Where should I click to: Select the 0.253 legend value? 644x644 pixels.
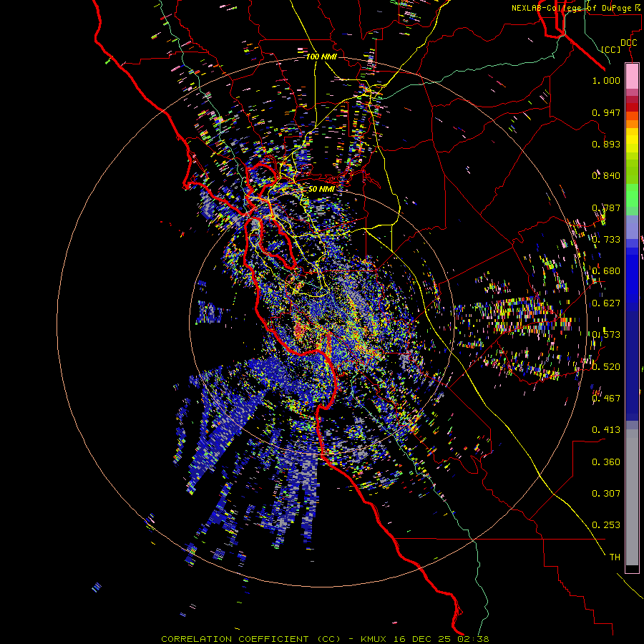click(x=606, y=525)
